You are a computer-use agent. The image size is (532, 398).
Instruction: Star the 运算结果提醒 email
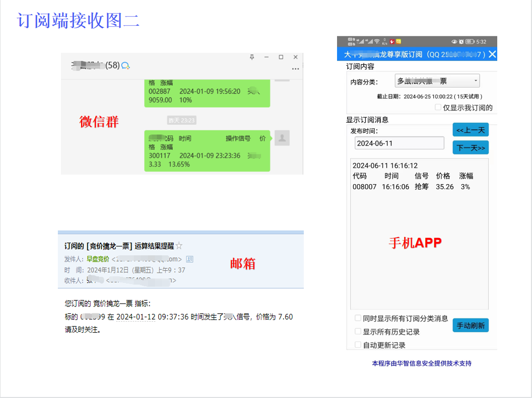click(x=179, y=246)
